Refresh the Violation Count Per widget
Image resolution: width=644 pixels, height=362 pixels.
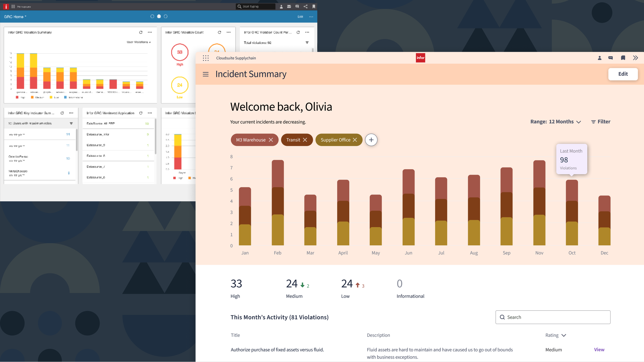point(298,32)
